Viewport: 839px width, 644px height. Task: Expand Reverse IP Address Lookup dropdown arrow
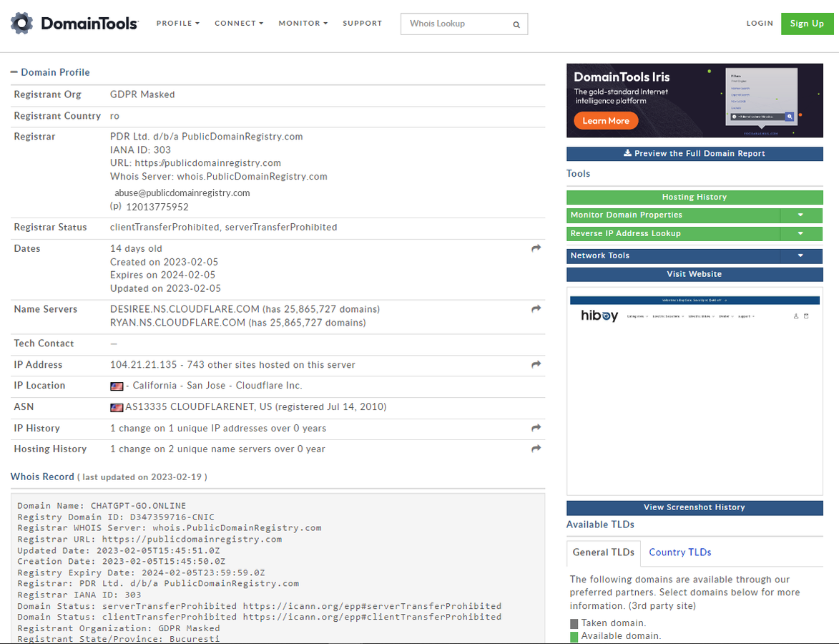800,234
